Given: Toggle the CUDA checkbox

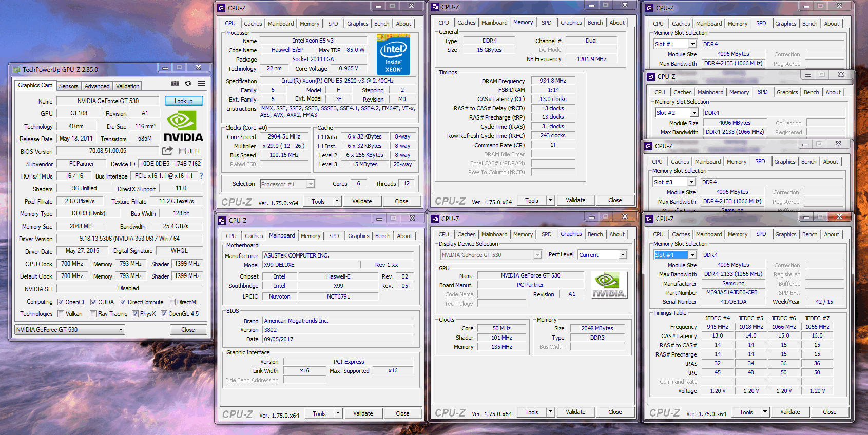Looking at the screenshot, I should pyautogui.click(x=93, y=302).
